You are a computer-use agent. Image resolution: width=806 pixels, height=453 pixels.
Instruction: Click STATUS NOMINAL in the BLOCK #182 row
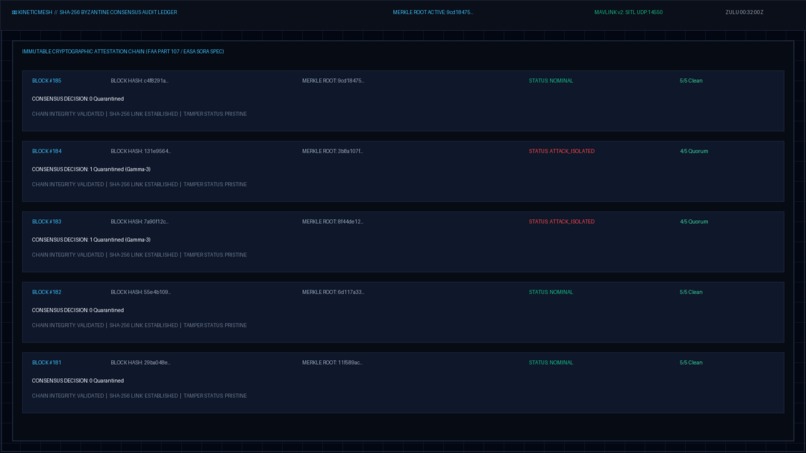[x=551, y=292]
